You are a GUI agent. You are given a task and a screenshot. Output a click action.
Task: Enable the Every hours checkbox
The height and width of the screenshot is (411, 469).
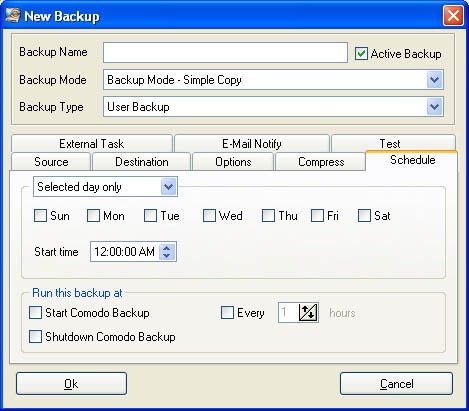point(227,313)
